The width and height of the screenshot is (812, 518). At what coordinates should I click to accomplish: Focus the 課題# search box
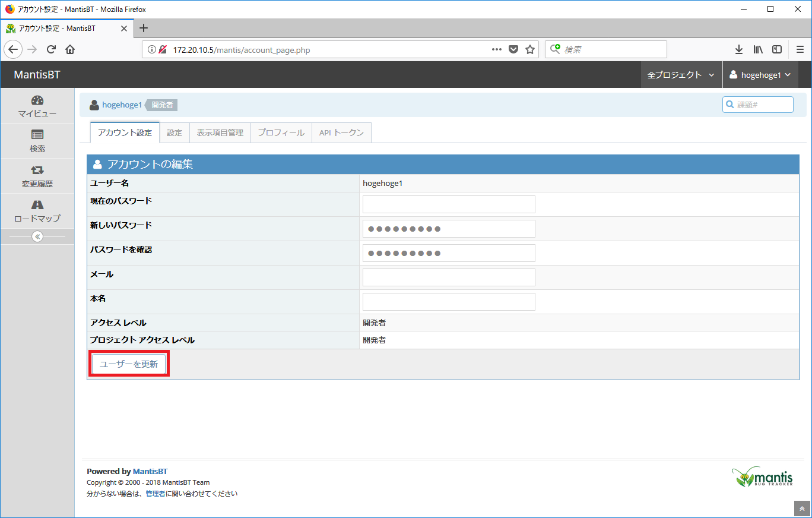point(758,105)
